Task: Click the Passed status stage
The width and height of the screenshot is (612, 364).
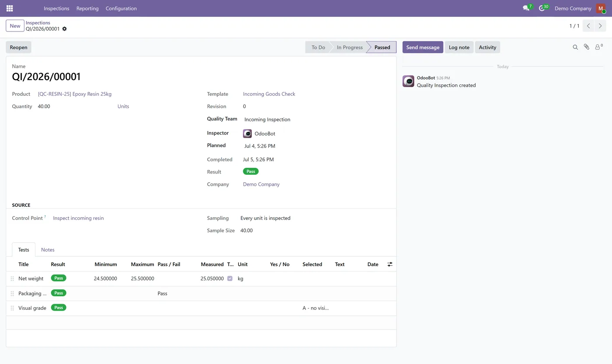Action: (x=382, y=47)
